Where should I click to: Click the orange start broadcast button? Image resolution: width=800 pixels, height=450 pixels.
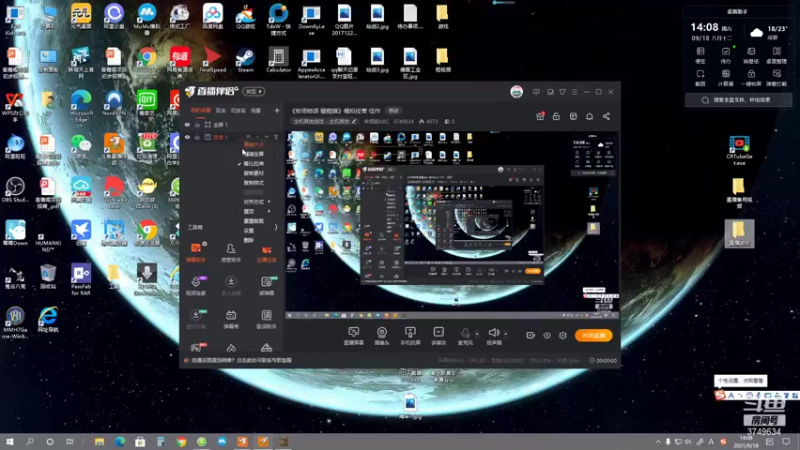pos(593,335)
